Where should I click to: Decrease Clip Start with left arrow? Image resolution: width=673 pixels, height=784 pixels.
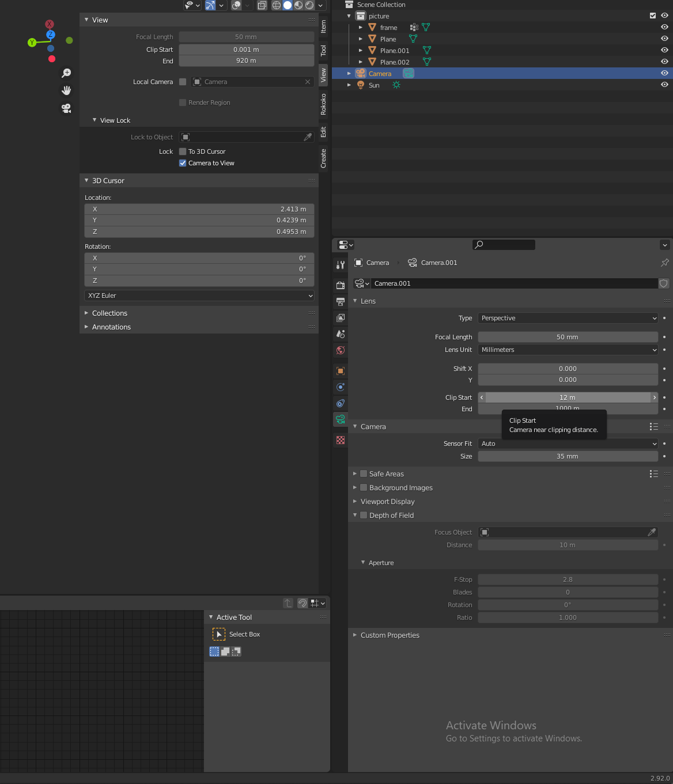pyautogui.click(x=482, y=397)
